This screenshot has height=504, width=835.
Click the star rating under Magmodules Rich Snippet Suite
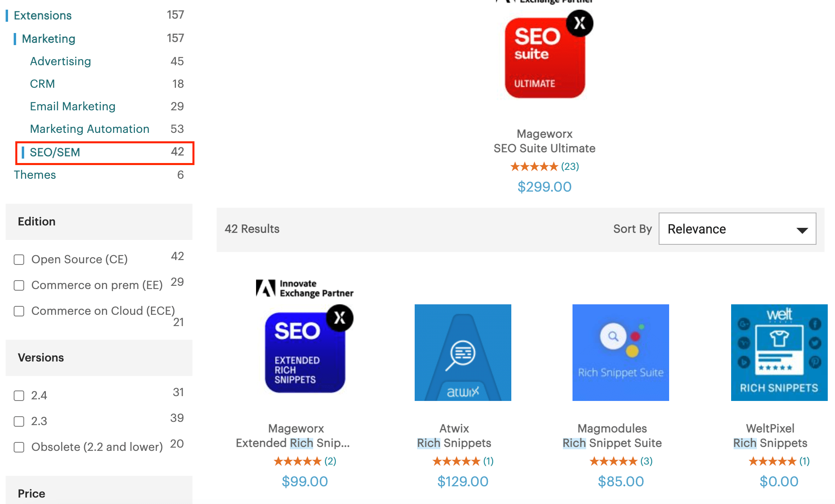(x=614, y=461)
